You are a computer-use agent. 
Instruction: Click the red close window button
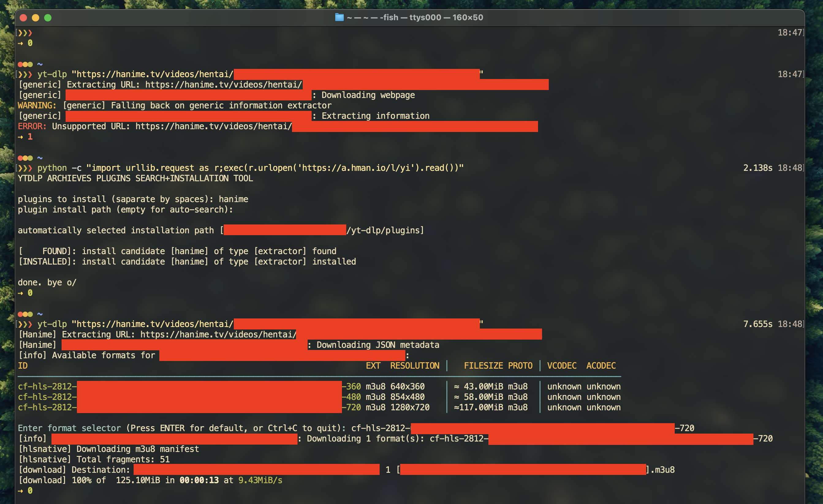[x=23, y=18]
